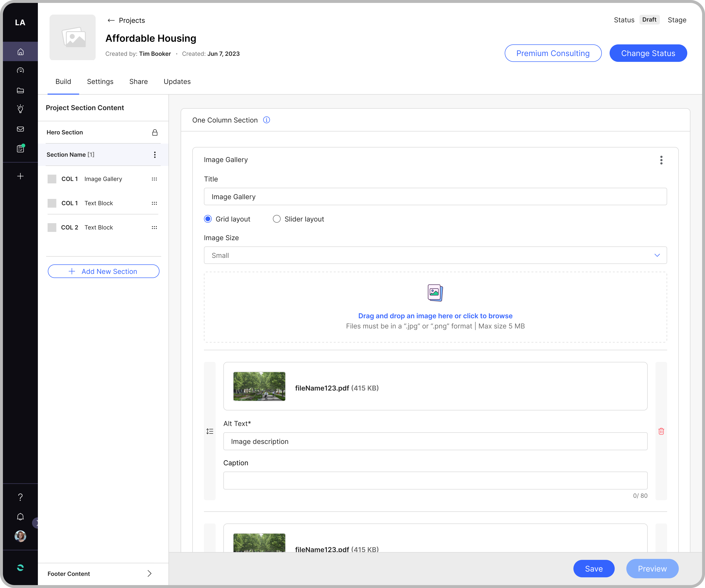Open the folder icon in sidebar
The image size is (705, 588).
[x=20, y=90]
